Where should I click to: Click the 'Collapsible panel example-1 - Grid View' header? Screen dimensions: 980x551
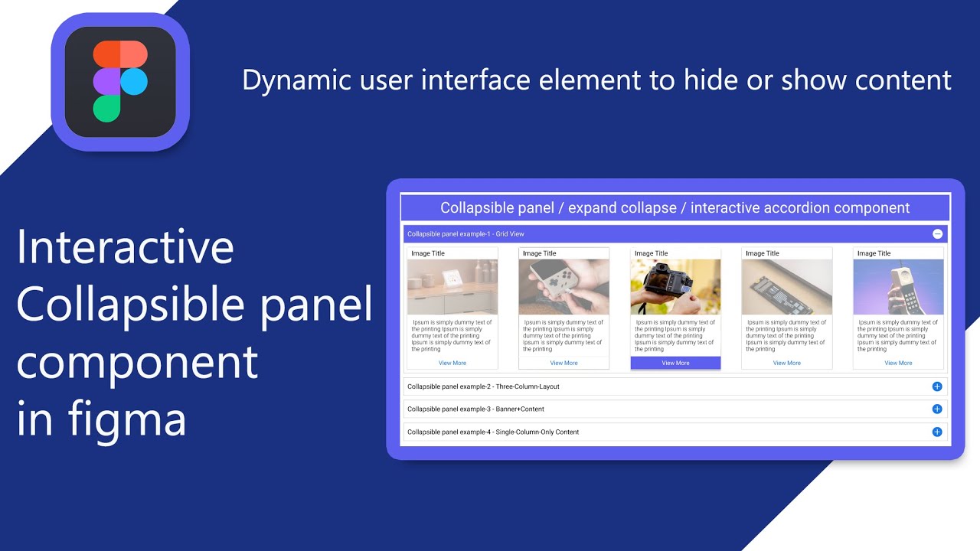[x=675, y=234]
